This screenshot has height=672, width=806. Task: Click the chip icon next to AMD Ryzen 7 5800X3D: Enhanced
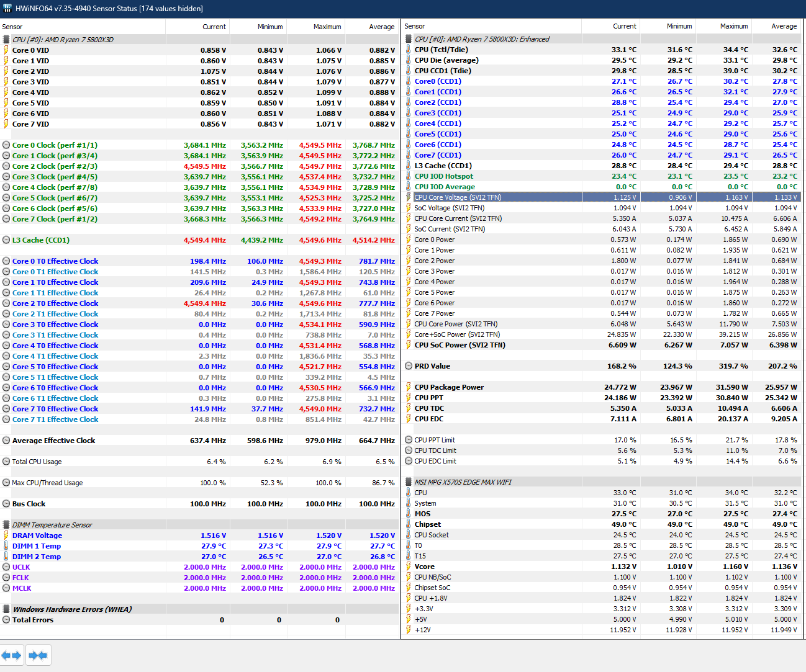[409, 38]
